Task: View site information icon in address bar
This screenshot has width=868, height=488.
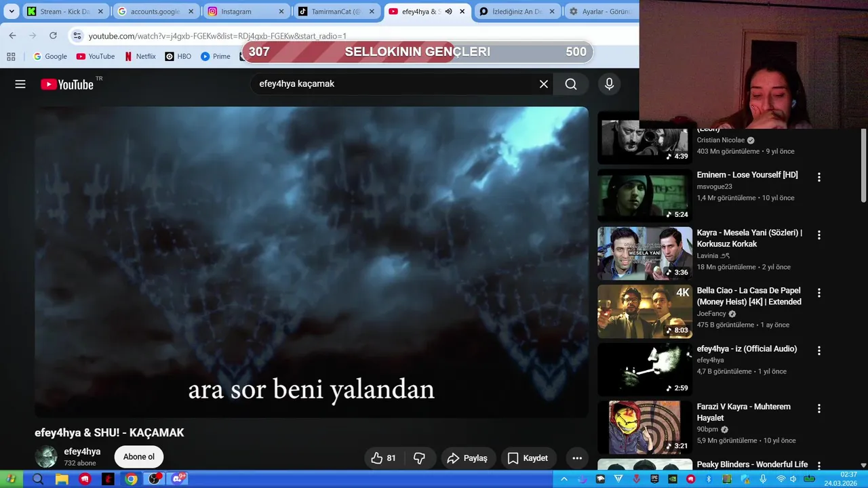Action: pyautogui.click(x=77, y=36)
